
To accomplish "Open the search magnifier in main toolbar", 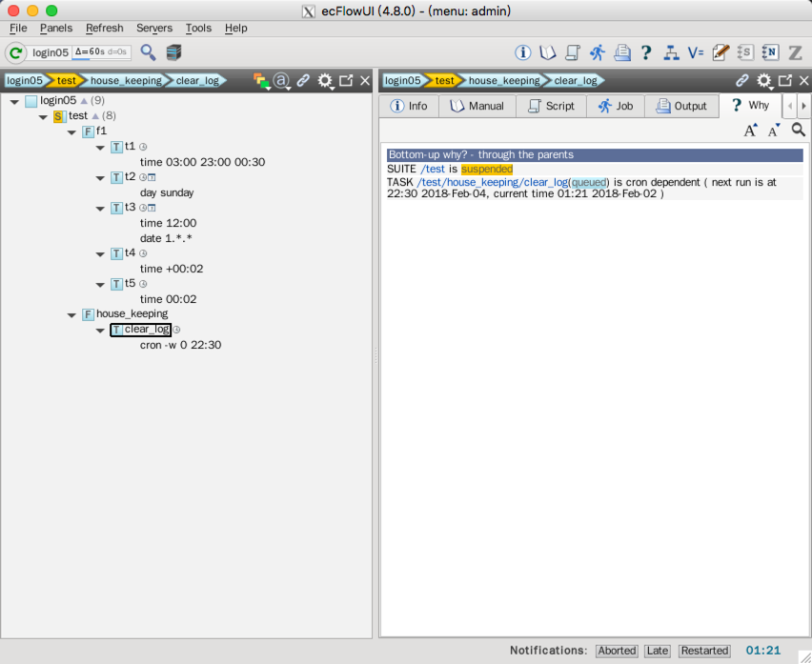I will 148,52.
